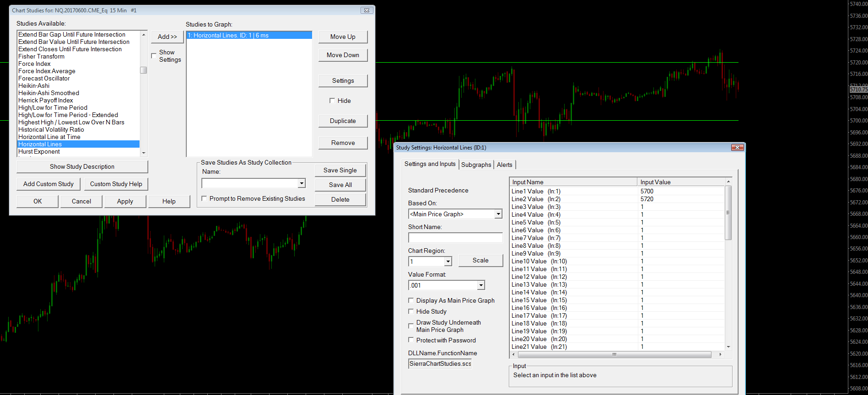The image size is (868, 395).
Task: Click the Studies Available scrollbar thumb
Action: pyautogui.click(x=144, y=70)
